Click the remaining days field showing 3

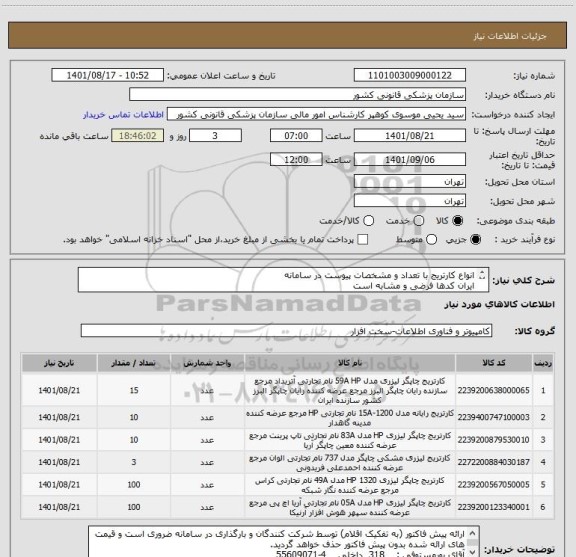coord(215,136)
